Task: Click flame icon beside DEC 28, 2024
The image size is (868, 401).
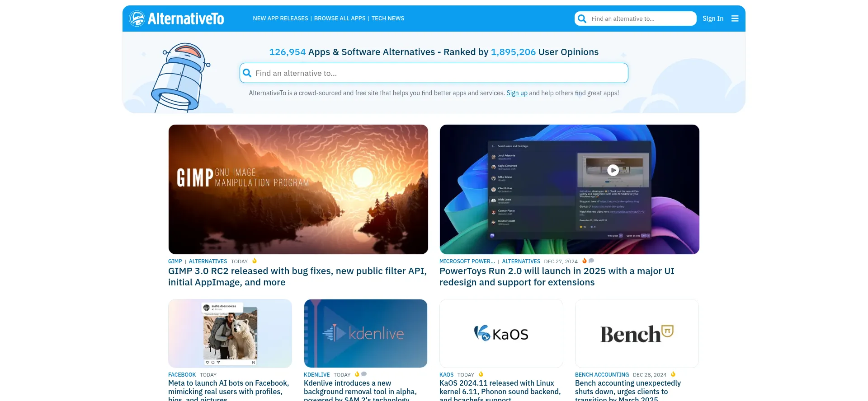Action: point(673,374)
